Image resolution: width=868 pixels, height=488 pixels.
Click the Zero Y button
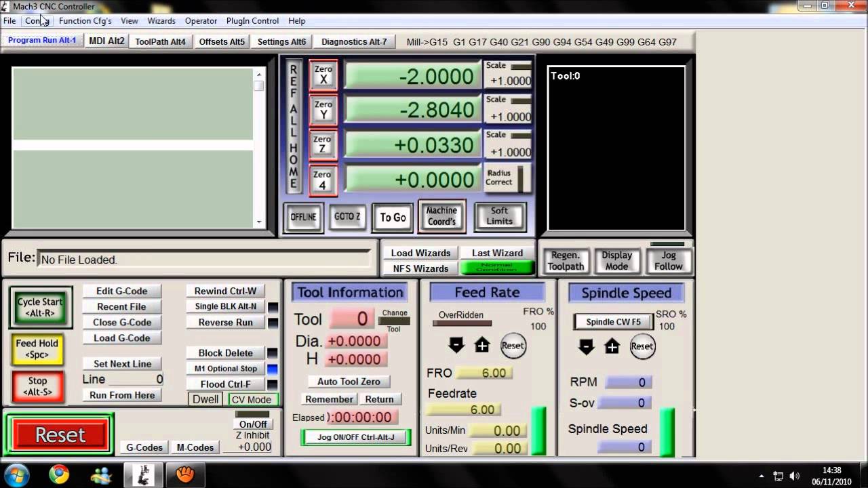tap(323, 110)
